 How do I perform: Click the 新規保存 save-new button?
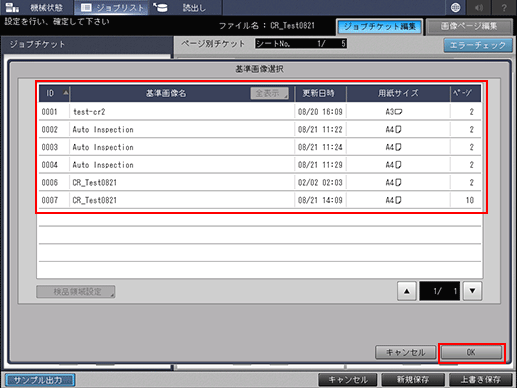[x=413, y=380]
